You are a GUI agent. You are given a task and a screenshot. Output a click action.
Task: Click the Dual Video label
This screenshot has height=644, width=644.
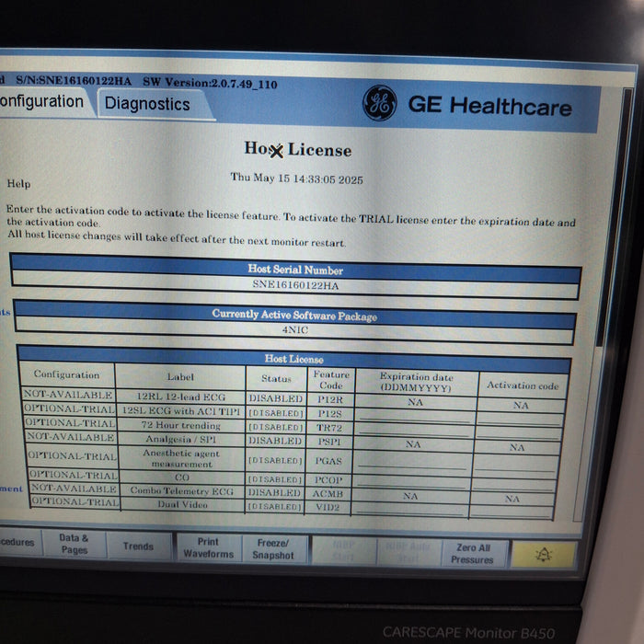coord(182,504)
